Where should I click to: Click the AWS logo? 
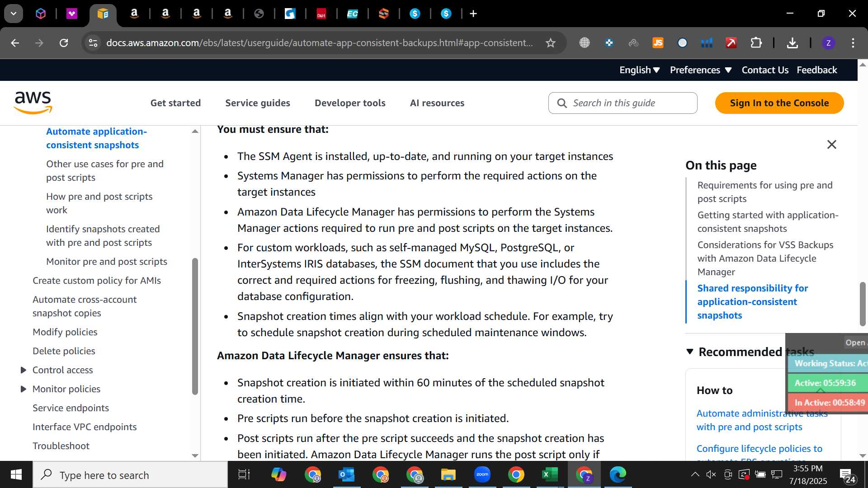(33, 103)
